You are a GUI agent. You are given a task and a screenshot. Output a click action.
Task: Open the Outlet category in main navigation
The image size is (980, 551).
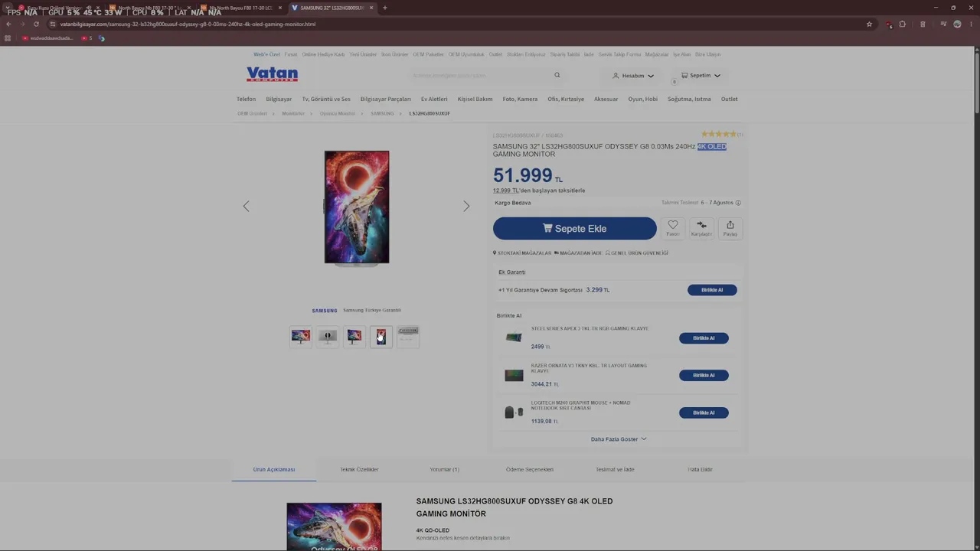(x=730, y=99)
